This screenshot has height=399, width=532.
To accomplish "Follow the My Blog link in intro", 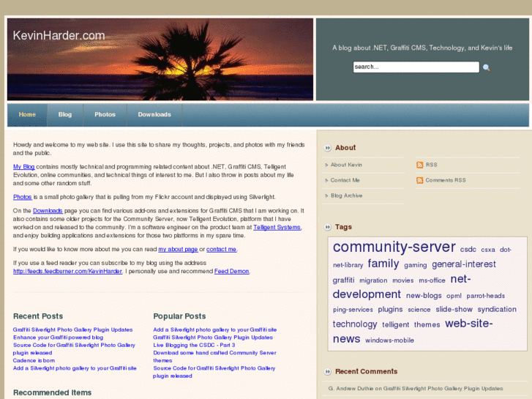I will (x=23, y=167).
